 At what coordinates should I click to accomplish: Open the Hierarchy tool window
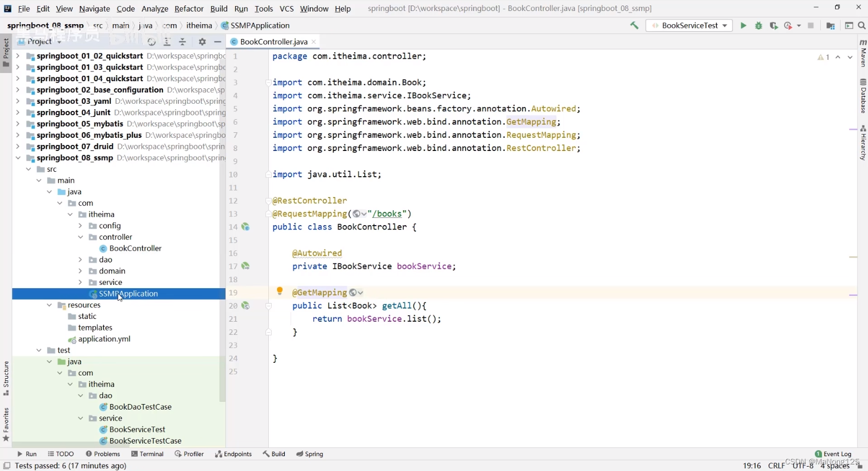click(x=863, y=143)
